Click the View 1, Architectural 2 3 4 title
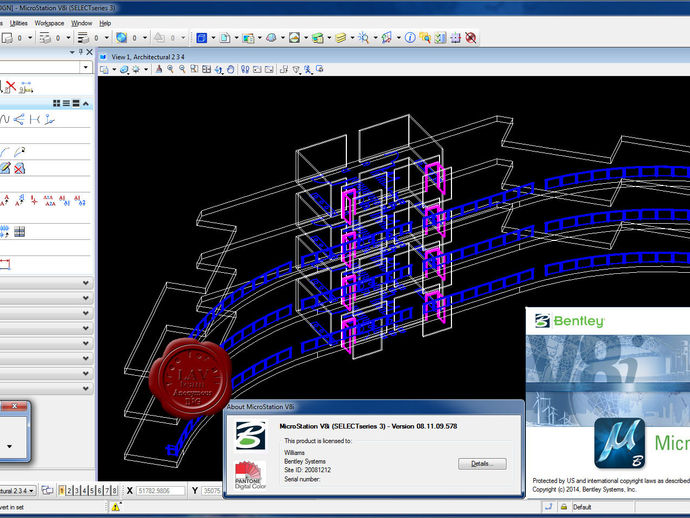Image resolution: width=690 pixels, height=518 pixels. tap(148, 57)
